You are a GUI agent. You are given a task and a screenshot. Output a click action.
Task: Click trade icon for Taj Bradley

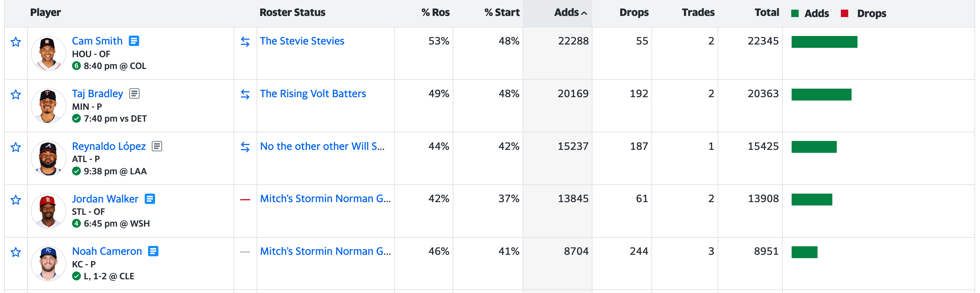coord(245,94)
